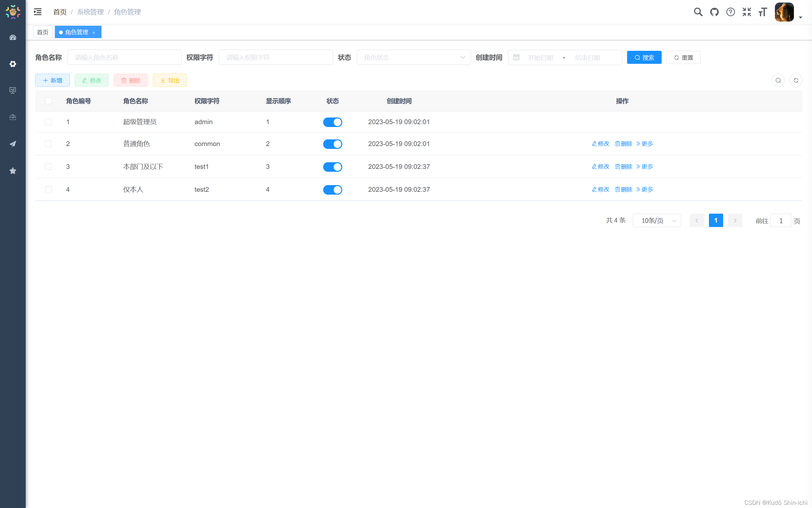
Task: Expand the avatar dropdown caret
Action: point(801,17)
